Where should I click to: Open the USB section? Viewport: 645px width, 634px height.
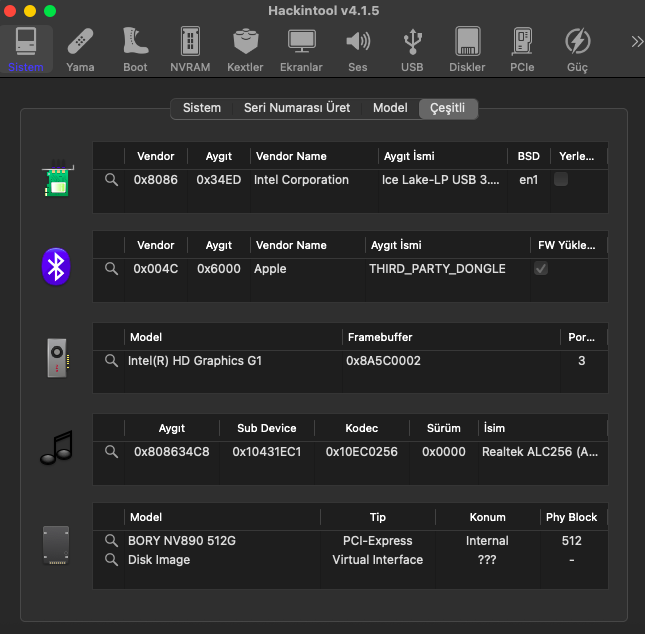[412, 49]
